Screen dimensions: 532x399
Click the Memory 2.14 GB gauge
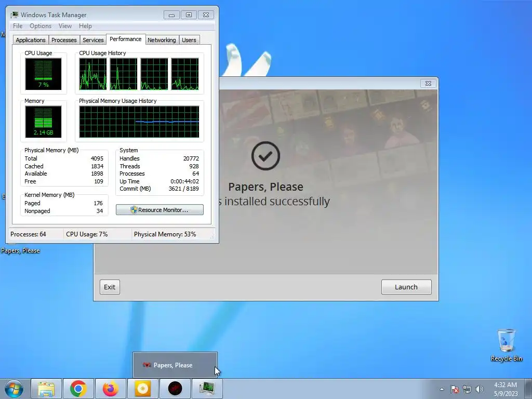tap(43, 122)
